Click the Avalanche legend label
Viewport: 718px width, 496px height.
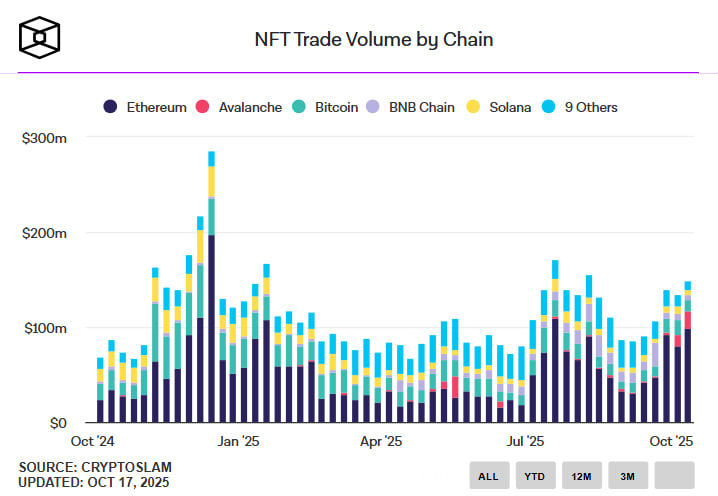point(251,107)
